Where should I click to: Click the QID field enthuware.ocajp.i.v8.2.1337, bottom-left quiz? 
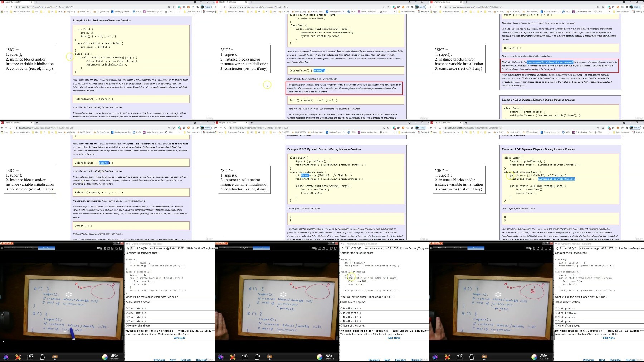(166, 248)
